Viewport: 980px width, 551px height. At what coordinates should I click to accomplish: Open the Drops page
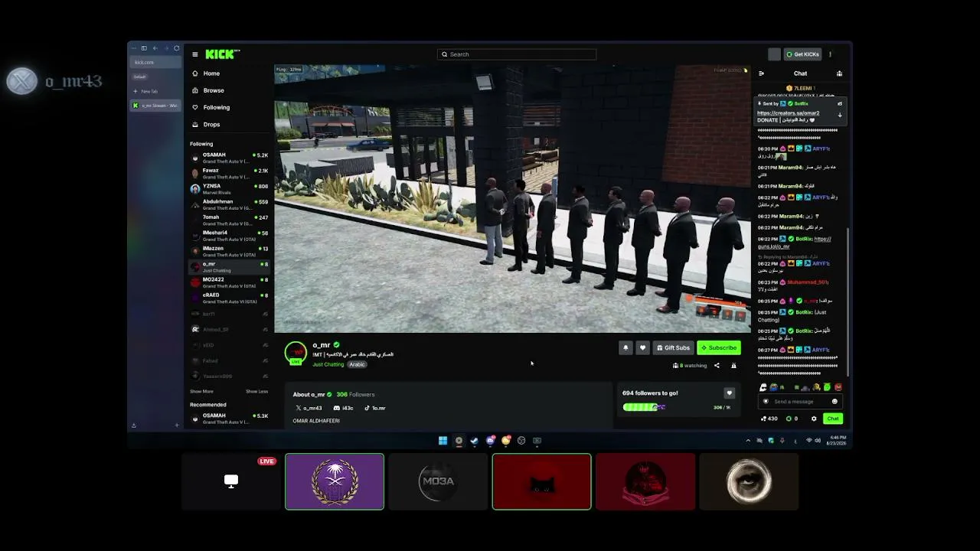click(206, 124)
